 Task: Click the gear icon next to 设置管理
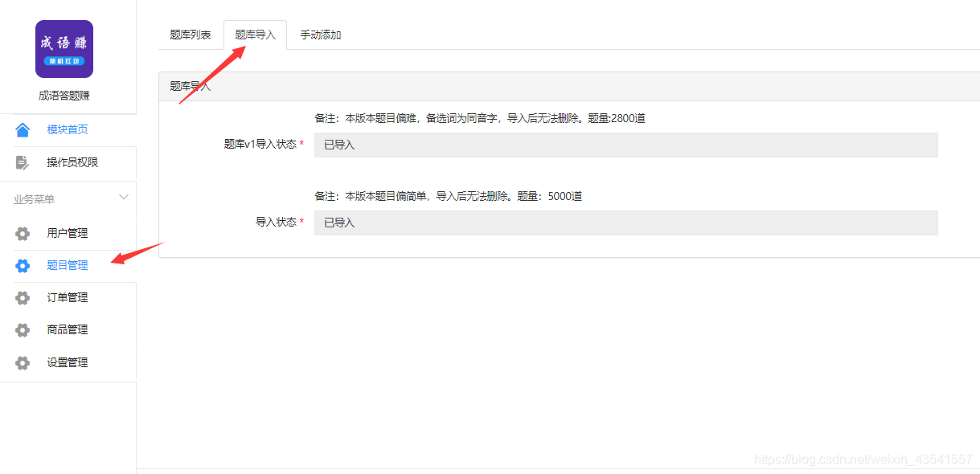pos(22,362)
